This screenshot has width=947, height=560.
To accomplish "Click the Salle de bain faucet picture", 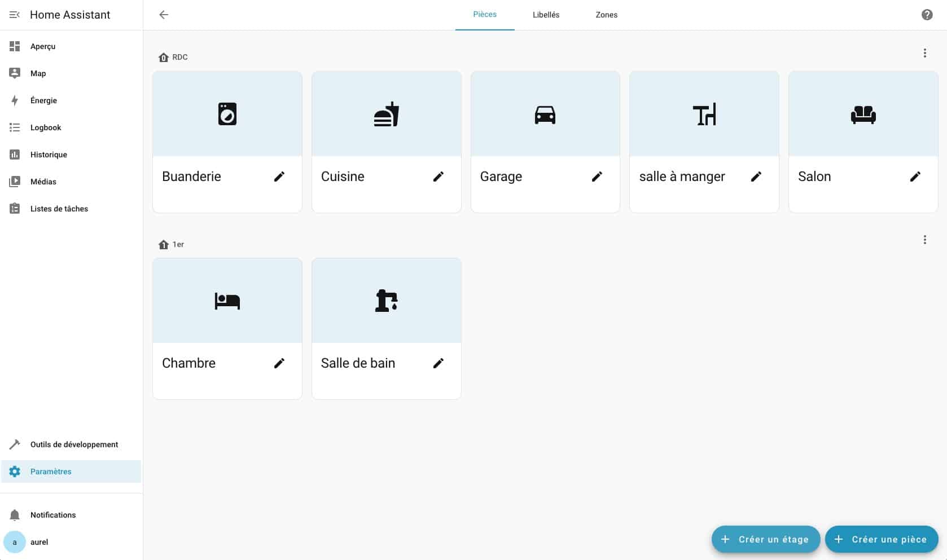I will click(387, 301).
